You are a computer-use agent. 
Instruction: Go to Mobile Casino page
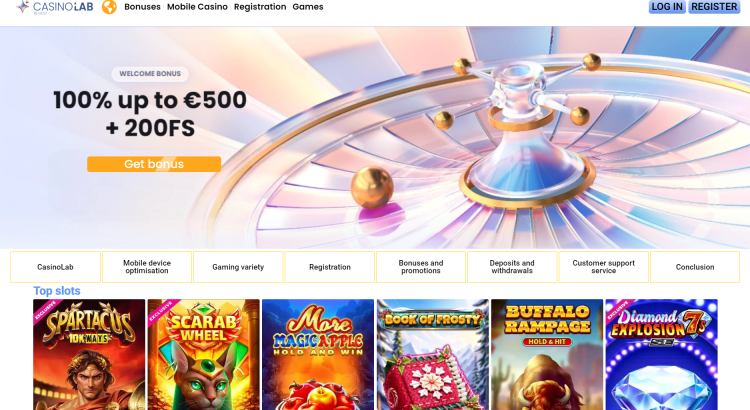pos(197,7)
